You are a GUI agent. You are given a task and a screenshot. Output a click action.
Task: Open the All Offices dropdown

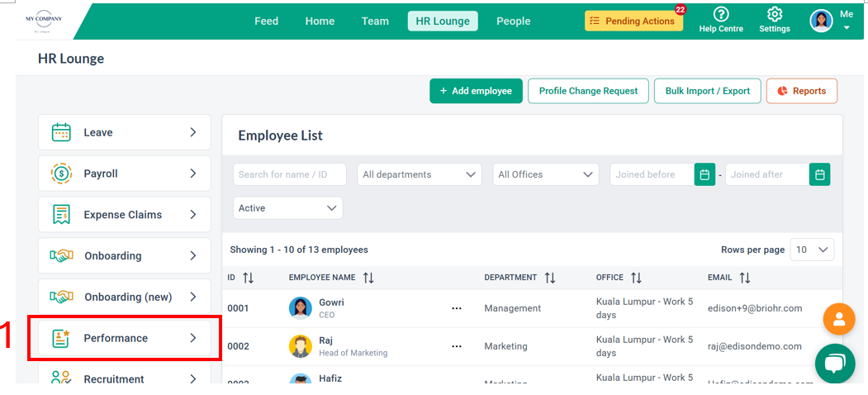click(546, 174)
